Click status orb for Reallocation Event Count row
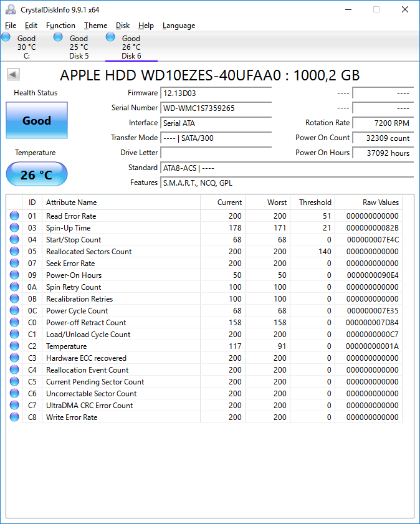Viewport: 420px width, 524px height. coord(14,369)
